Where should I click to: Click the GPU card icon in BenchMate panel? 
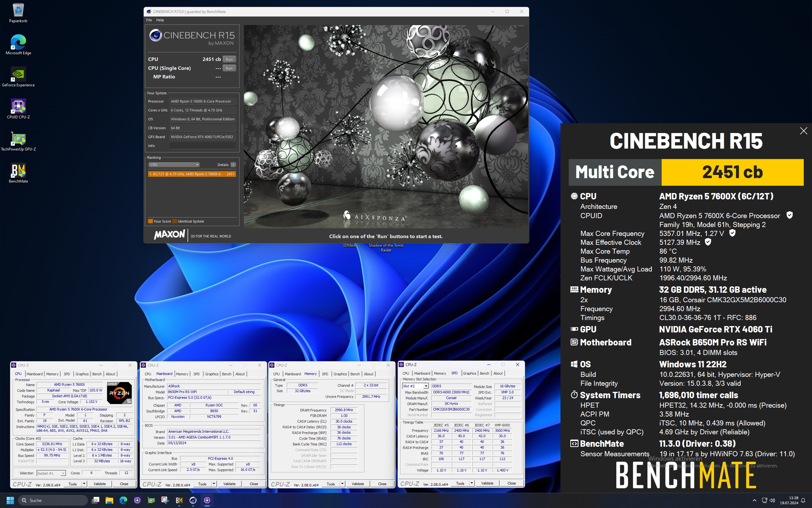574,329
